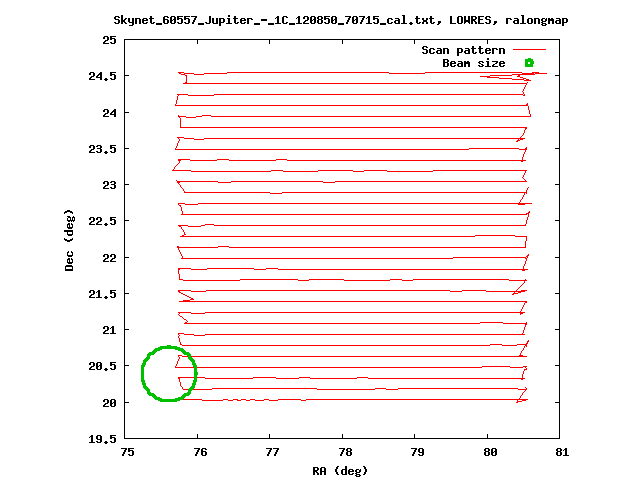Click the RA tick label 81

click(x=562, y=452)
